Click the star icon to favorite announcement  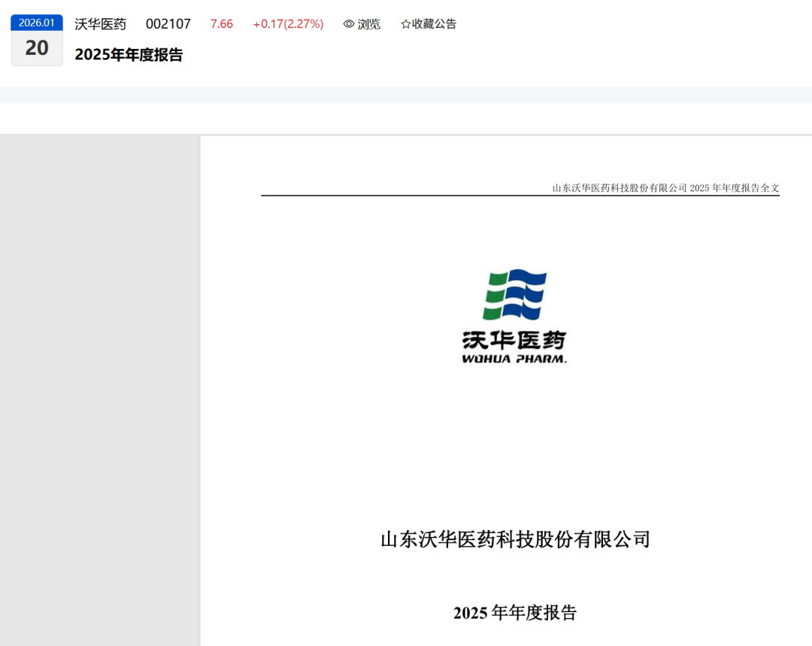(405, 24)
